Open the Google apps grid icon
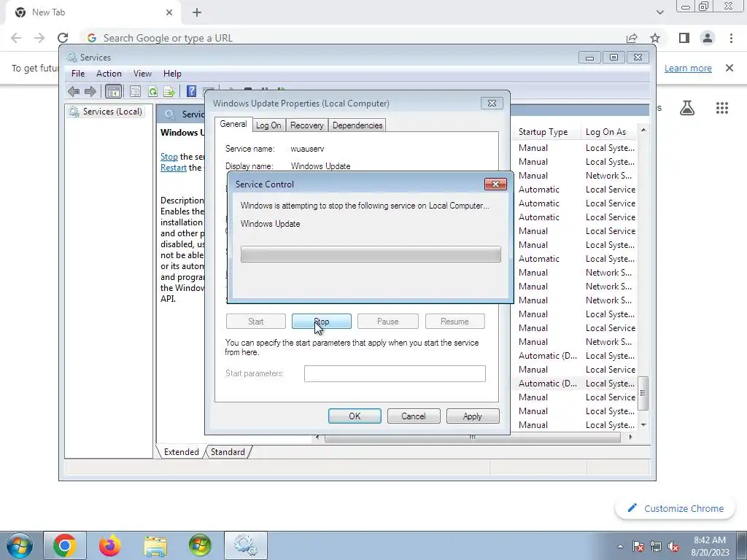The height and width of the screenshot is (560, 747). point(722,108)
